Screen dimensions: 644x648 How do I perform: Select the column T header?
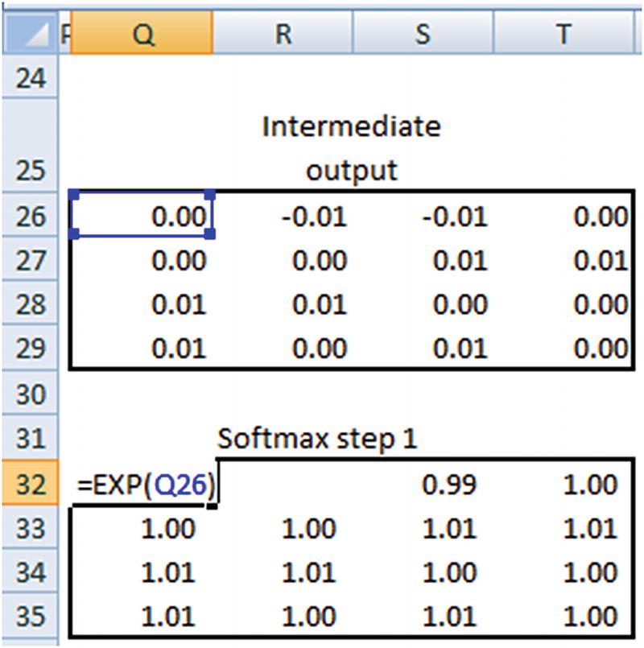[x=563, y=32]
